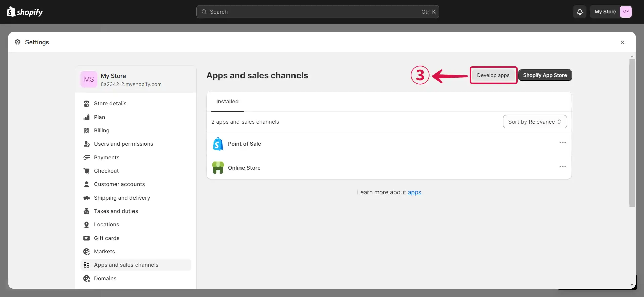Open Checkout settings
This screenshot has height=297, width=644.
[x=136, y=171]
